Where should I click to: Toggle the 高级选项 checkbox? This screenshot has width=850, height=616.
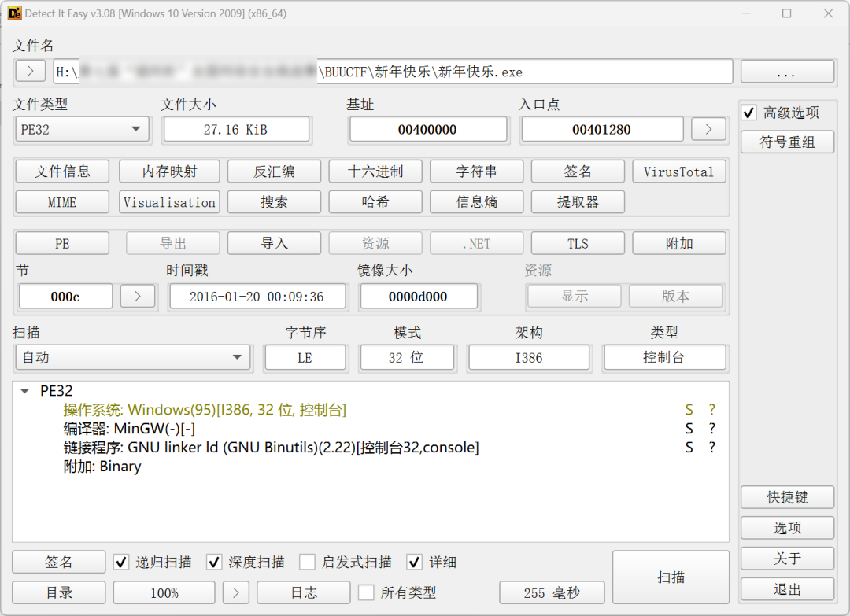(x=749, y=113)
